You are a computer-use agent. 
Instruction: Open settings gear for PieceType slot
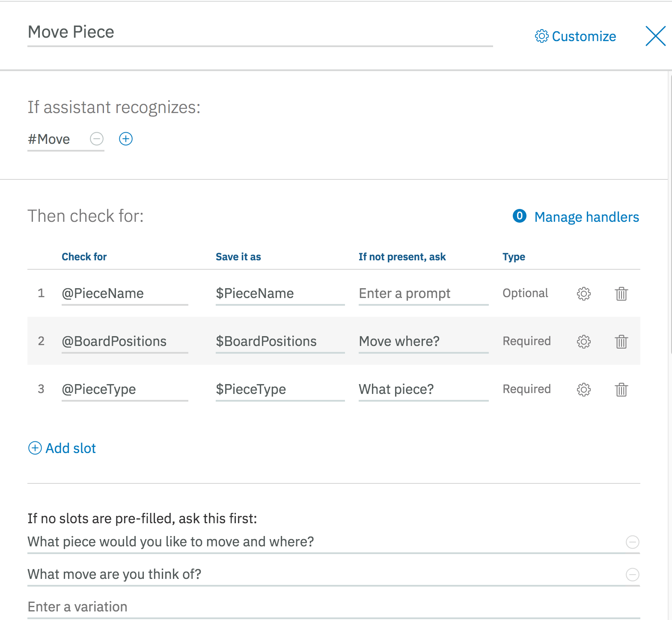point(584,390)
